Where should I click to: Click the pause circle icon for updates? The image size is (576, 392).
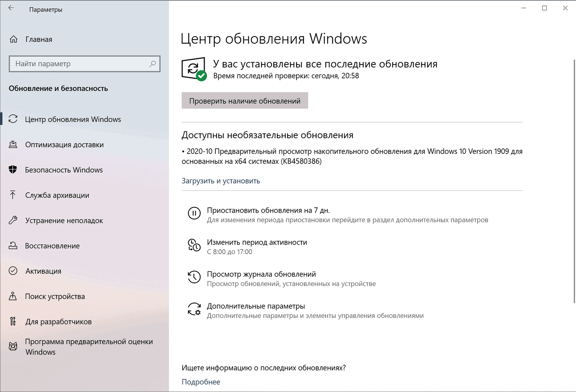click(x=194, y=213)
